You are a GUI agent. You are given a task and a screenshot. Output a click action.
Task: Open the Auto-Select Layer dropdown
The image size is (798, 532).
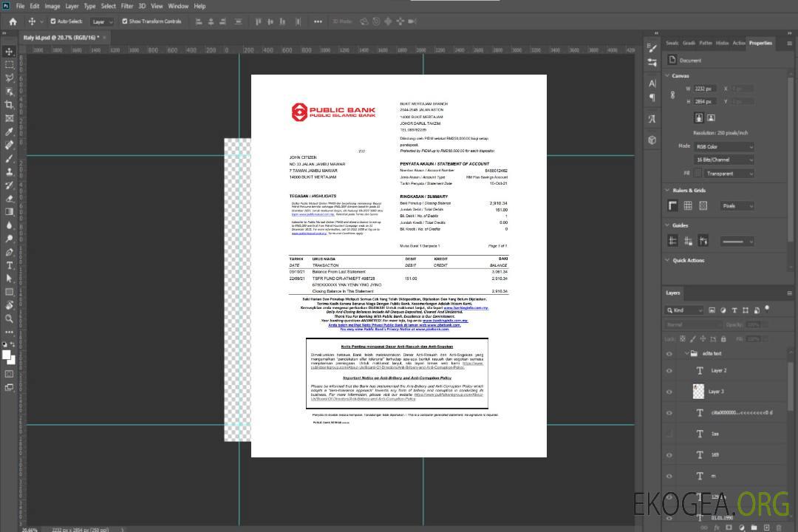[102, 21]
